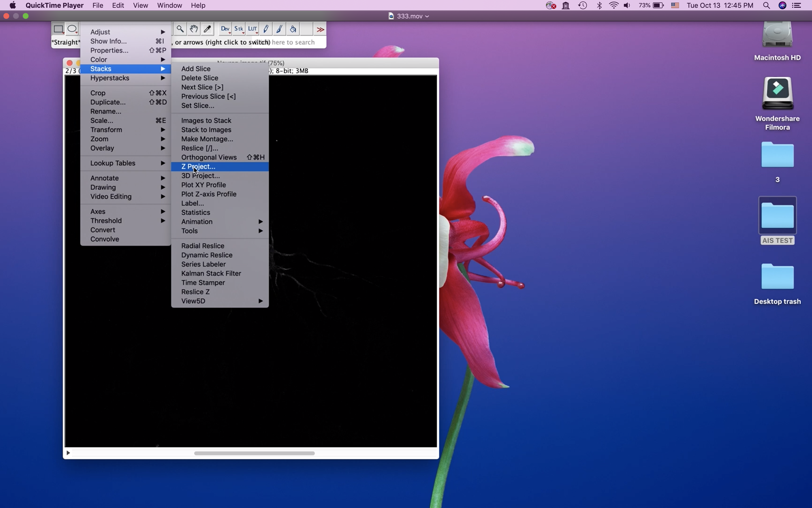Open the LUT menu tool

pos(252,29)
